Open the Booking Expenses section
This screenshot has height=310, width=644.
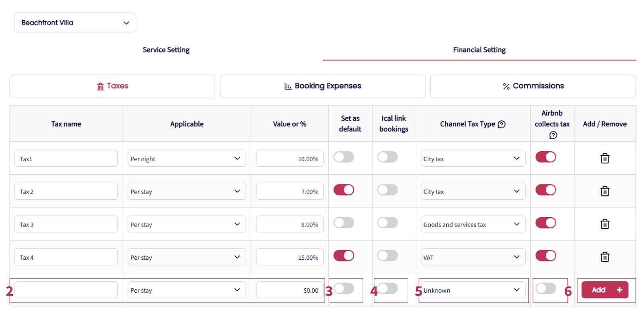point(322,86)
